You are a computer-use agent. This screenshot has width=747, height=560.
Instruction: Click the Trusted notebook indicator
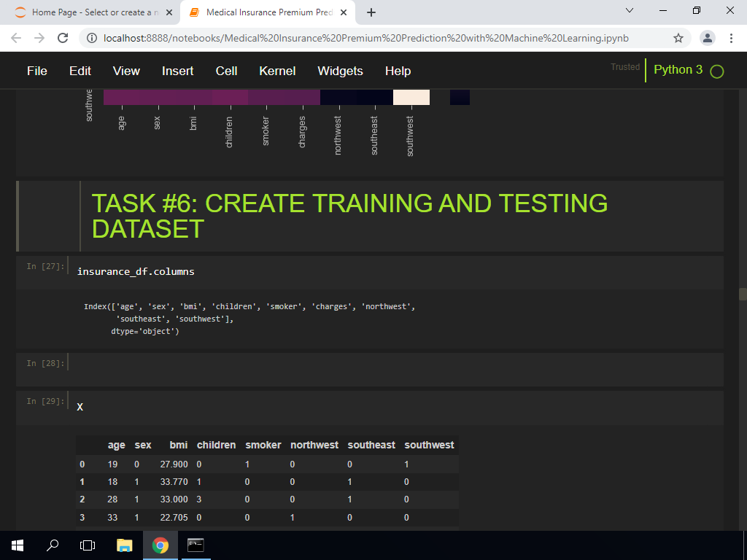pyautogui.click(x=625, y=67)
